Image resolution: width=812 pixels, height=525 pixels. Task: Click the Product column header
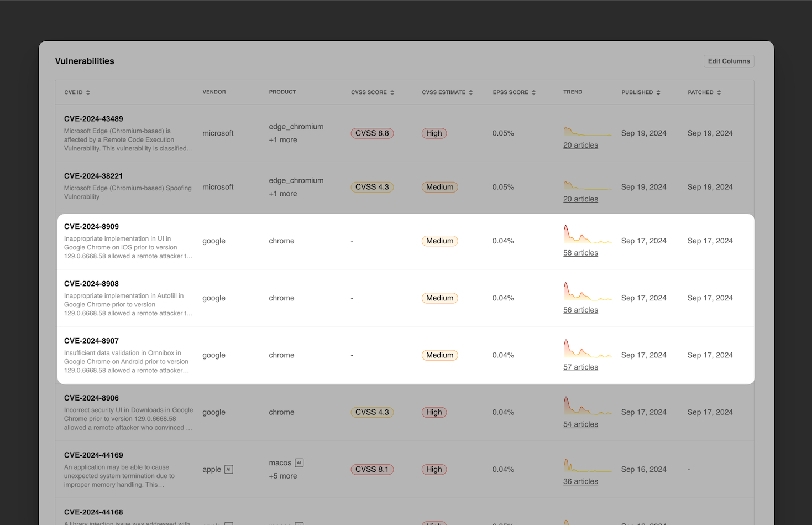coord(282,92)
